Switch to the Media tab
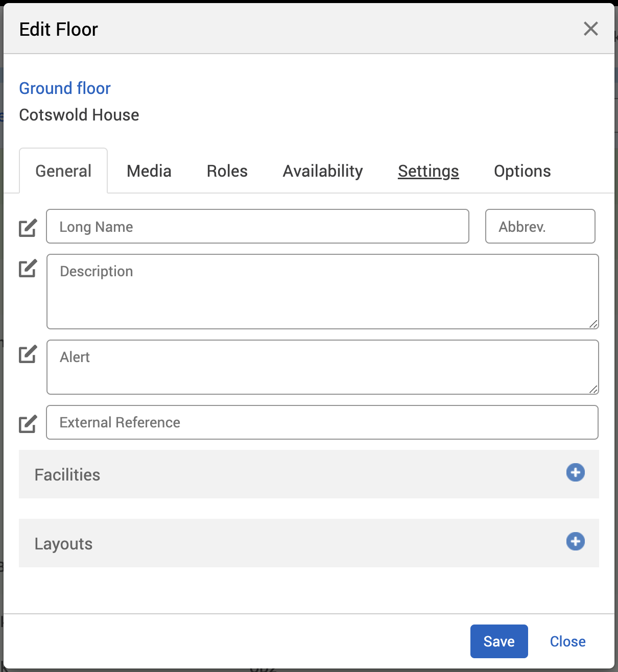The image size is (618, 672). coord(149,171)
